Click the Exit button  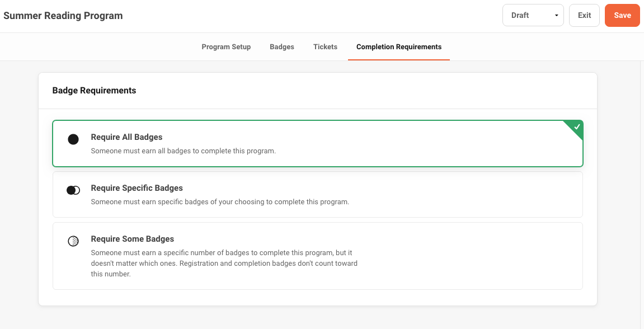tap(584, 15)
